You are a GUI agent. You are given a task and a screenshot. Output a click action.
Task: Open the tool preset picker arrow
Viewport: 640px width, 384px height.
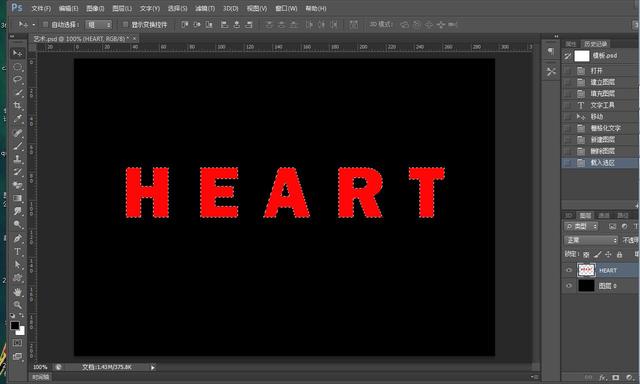[x=33, y=25]
